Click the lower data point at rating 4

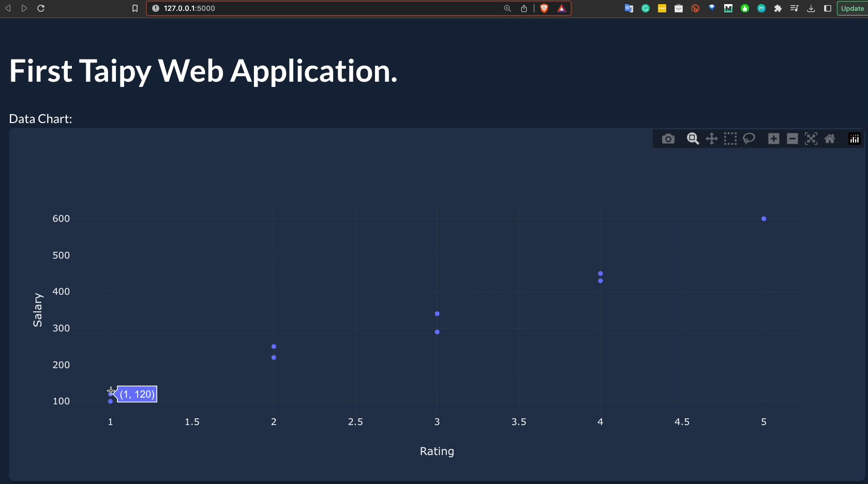pos(600,281)
